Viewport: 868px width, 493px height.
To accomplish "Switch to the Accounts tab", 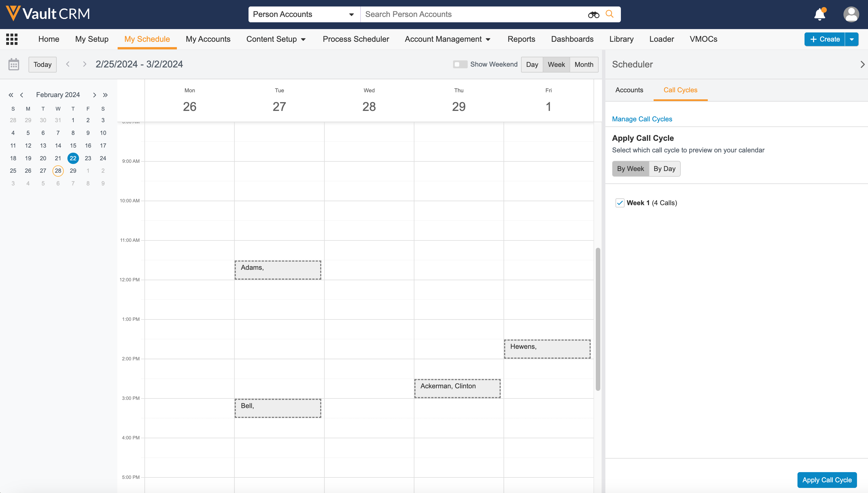I will [x=629, y=90].
